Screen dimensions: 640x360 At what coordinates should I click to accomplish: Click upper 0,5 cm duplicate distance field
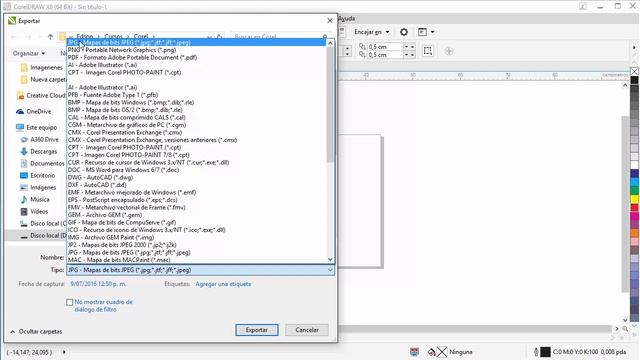(x=385, y=47)
